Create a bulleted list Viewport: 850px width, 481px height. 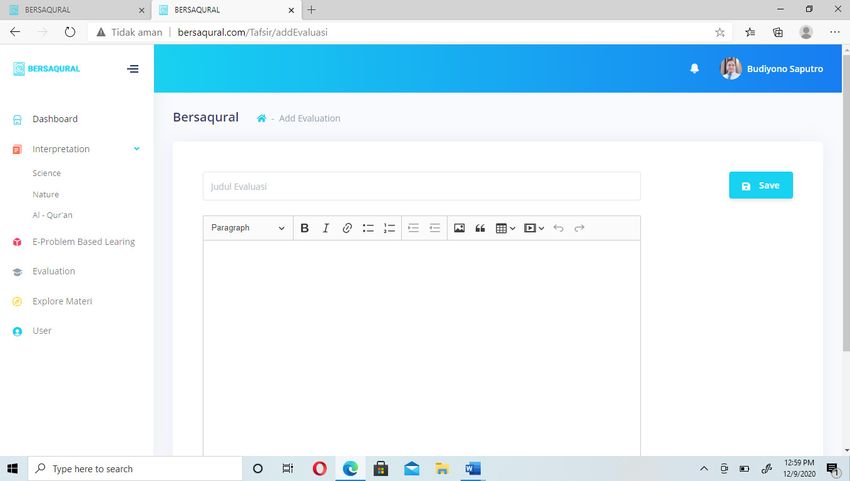tap(368, 228)
